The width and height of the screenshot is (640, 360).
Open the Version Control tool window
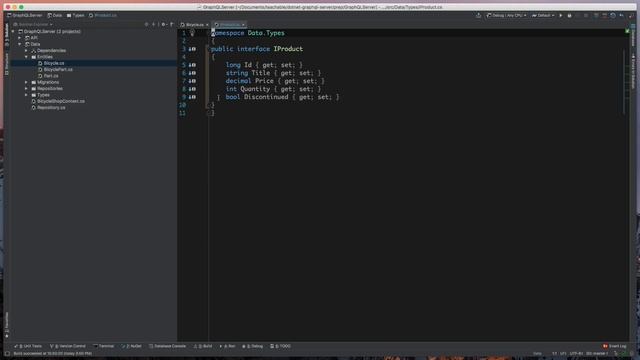(x=68, y=346)
